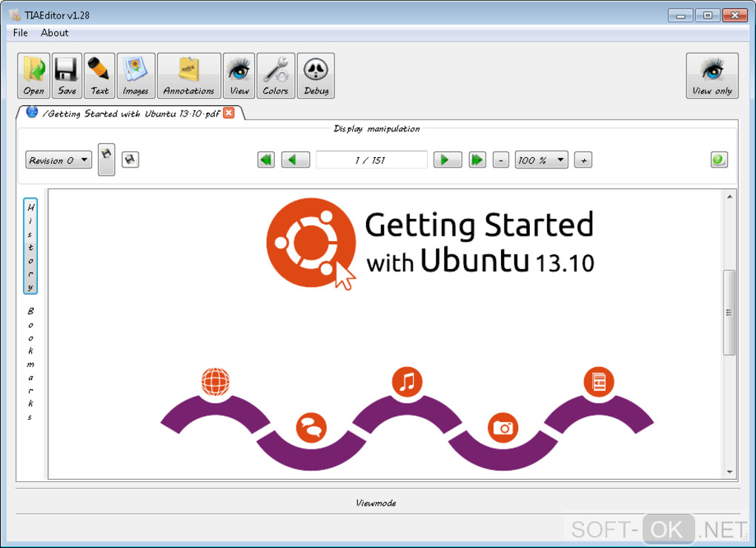The width and height of the screenshot is (756, 548).
Task: Click the Colors wrench icon
Action: 275,76
